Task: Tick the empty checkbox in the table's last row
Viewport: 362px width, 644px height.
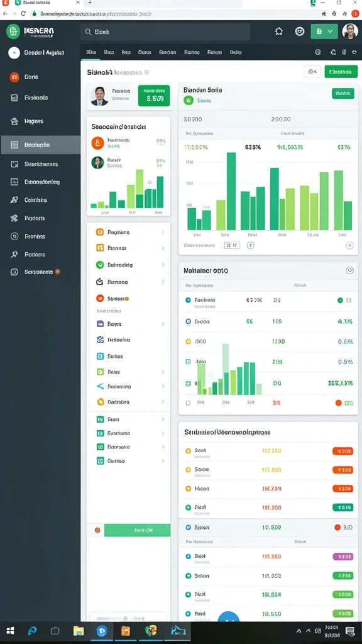Action: tap(188, 403)
